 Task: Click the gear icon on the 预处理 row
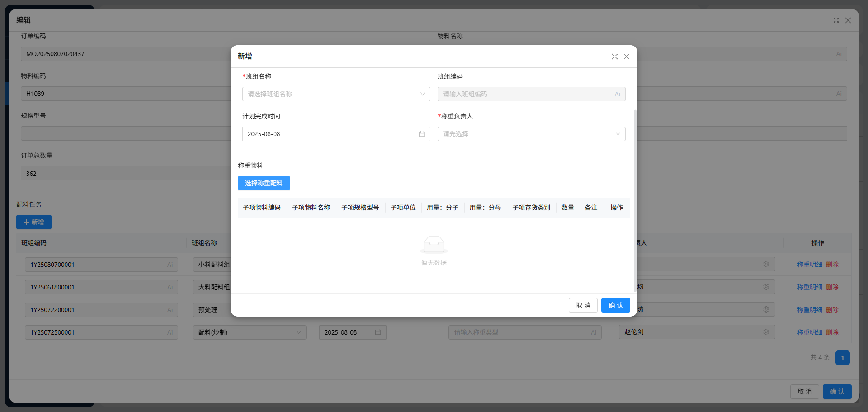766,309
